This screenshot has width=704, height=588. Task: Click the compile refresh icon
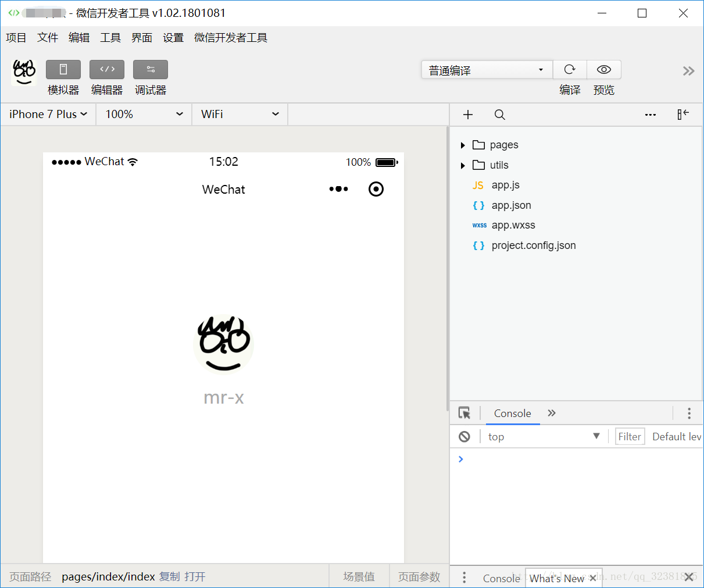(570, 70)
